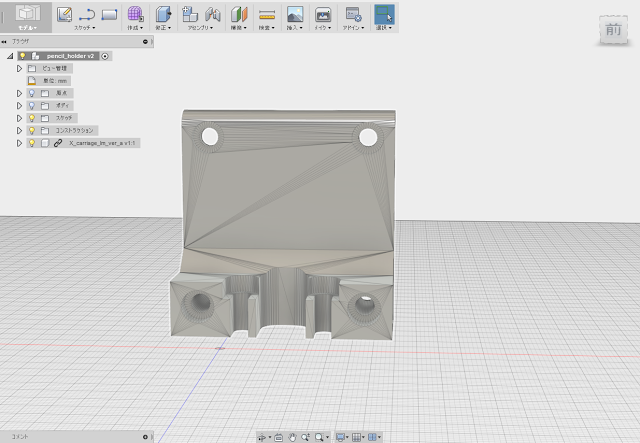The height and width of the screenshot is (443, 640).
Task: Click the Create Sketch icon
Action: [x=64, y=14]
